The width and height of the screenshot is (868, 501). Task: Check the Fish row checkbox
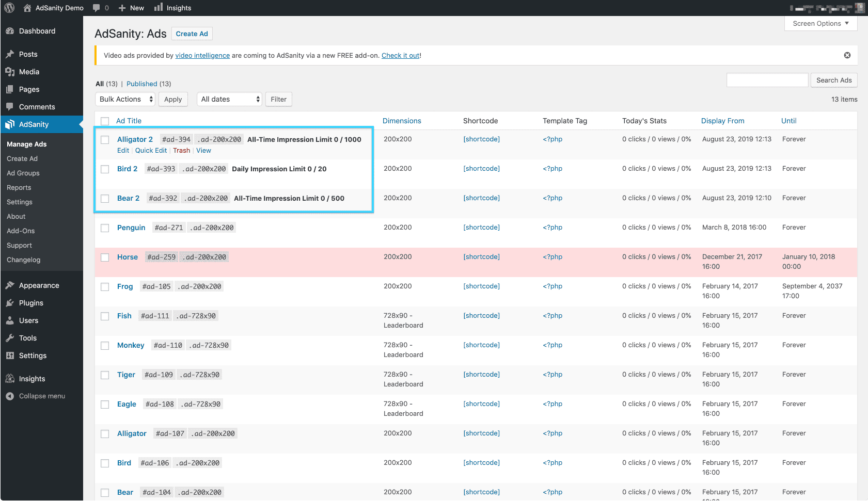(x=105, y=316)
